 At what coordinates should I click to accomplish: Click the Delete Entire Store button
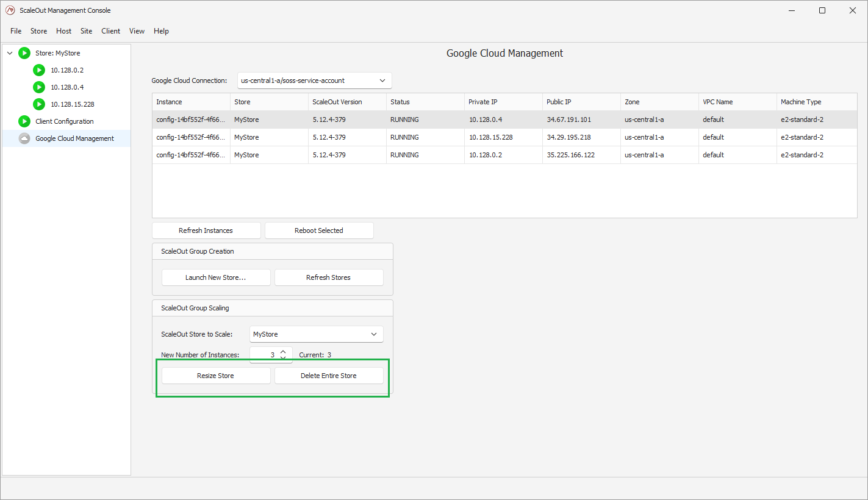[x=329, y=376]
